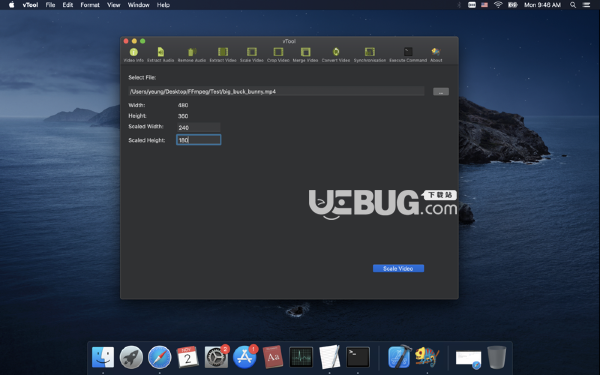
Task: Click the Bluetooth status icon
Action: pyautogui.click(x=459, y=5)
